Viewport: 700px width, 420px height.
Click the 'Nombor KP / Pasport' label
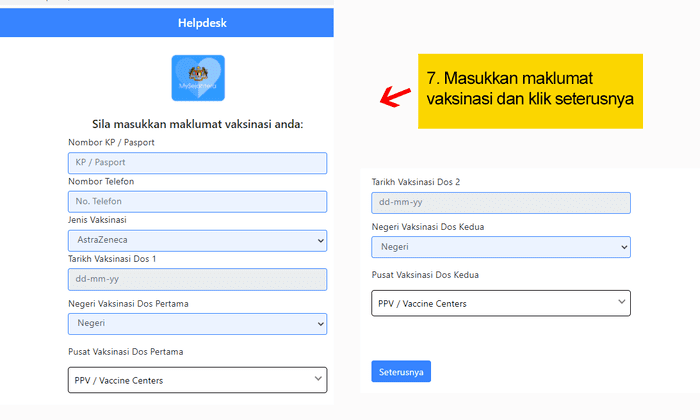(x=111, y=143)
